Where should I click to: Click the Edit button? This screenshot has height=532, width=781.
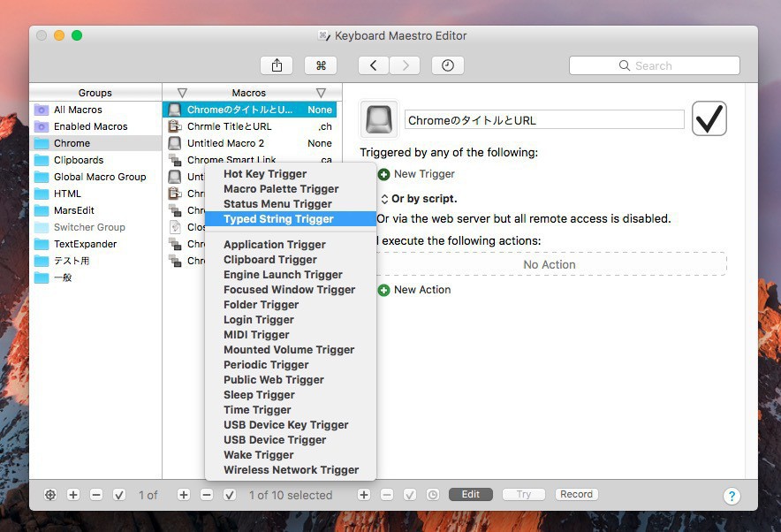point(471,495)
